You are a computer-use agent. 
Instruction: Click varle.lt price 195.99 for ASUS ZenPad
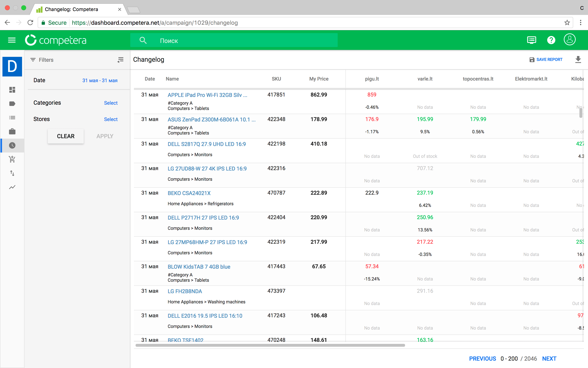425,119
